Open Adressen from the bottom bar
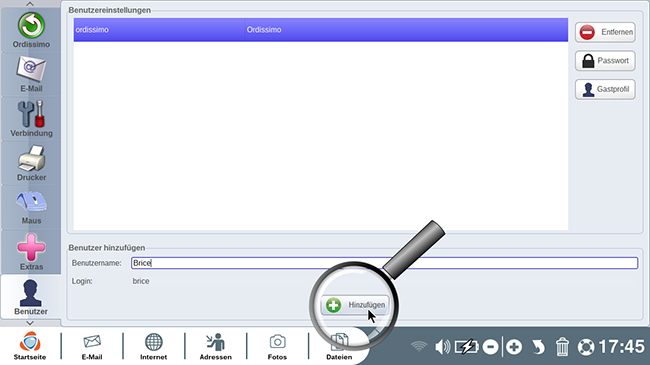Viewport: 650px width, 365px height. click(x=216, y=346)
